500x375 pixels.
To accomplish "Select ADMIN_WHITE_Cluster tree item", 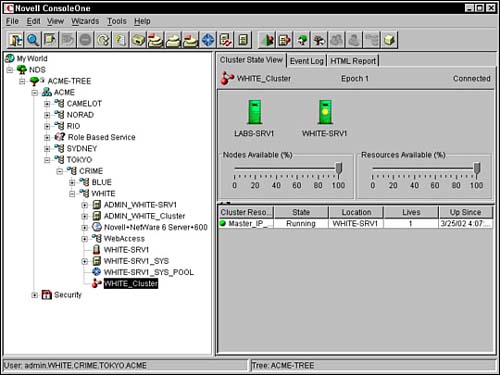I will (144, 216).
